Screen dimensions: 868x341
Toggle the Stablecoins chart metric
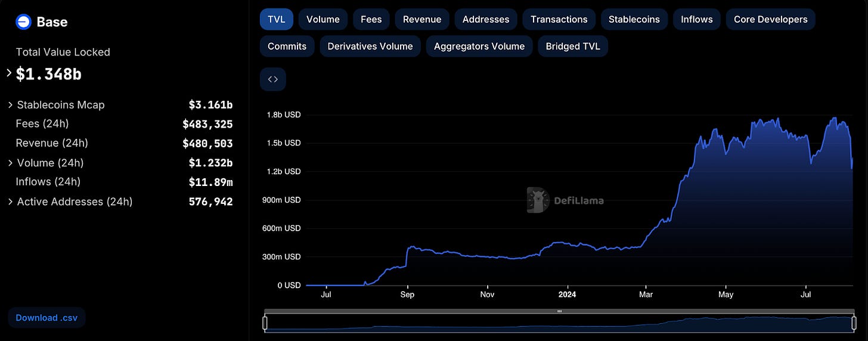634,19
